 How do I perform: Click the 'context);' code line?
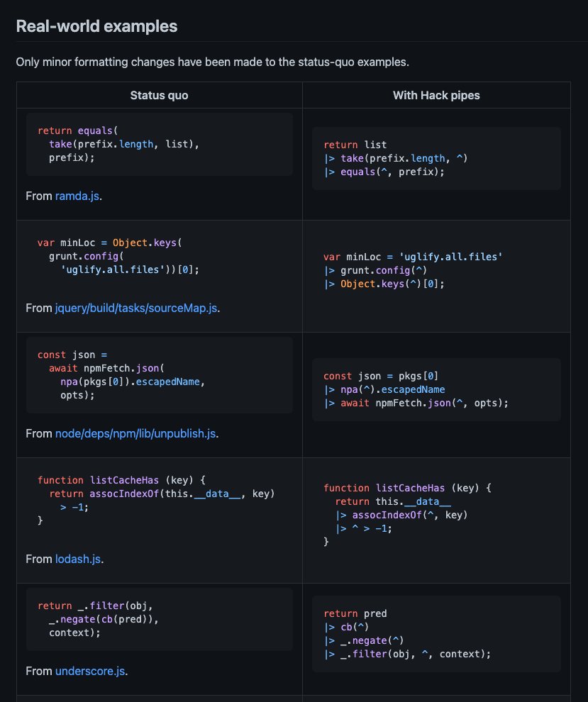point(74,633)
